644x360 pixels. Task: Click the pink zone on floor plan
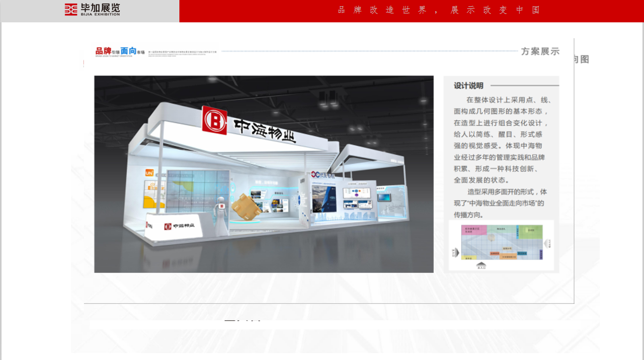coord(474,230)
